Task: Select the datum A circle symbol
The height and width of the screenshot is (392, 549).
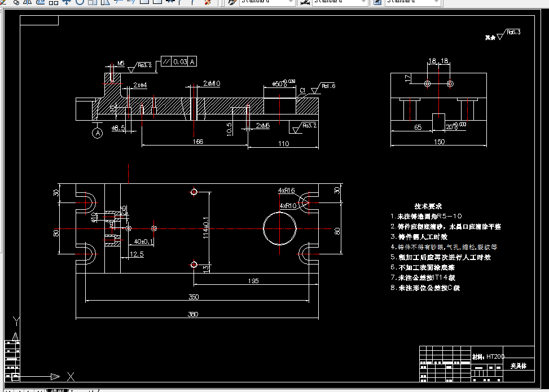Action: (98, 133)
